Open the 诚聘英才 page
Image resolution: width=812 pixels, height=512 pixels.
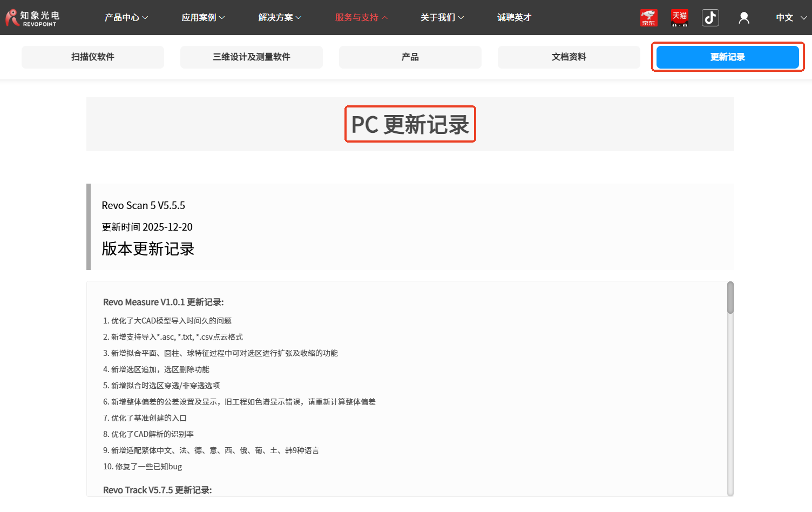515,18
